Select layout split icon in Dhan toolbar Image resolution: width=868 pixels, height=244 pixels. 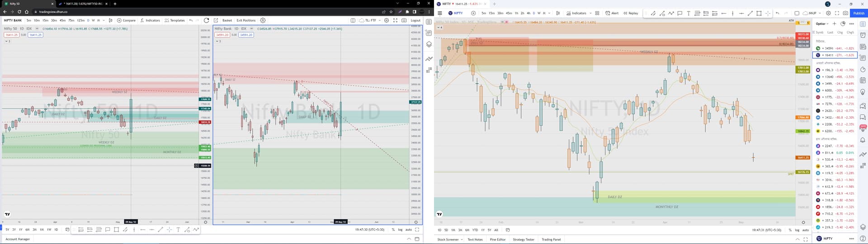coord(353,20)
